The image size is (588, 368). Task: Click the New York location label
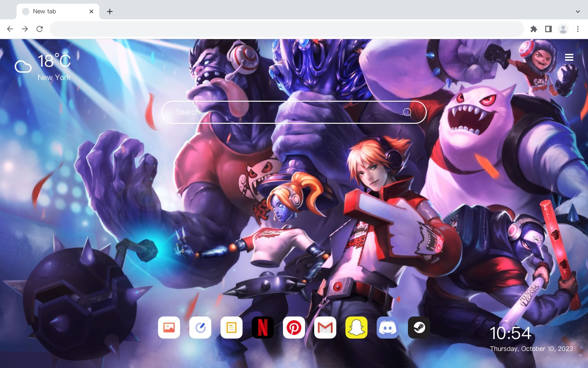pyautogui.click(x=54, y=77)
